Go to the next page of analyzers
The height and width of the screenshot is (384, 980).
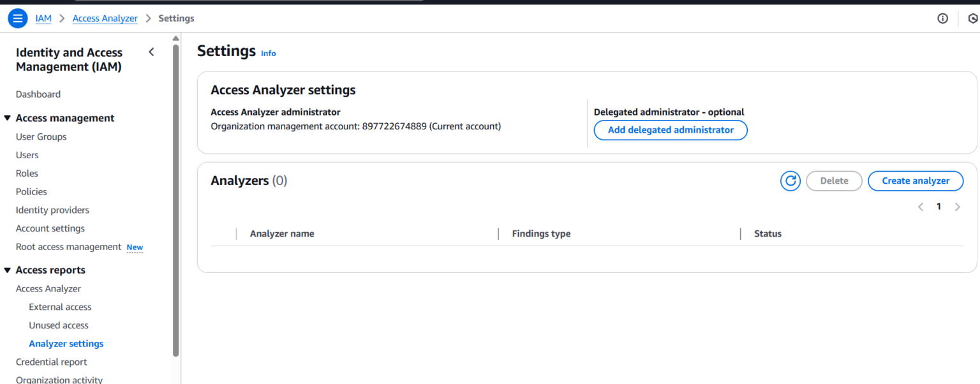[957, 207]
